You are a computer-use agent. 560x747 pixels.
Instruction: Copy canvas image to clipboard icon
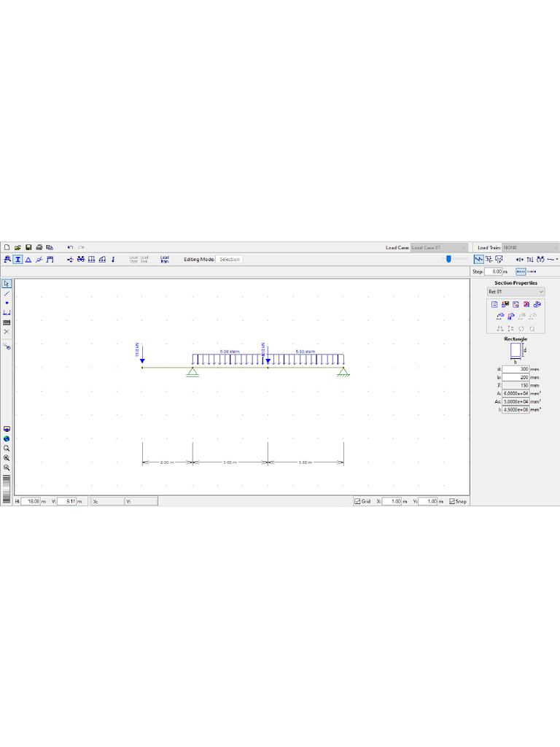click(50, 247)
